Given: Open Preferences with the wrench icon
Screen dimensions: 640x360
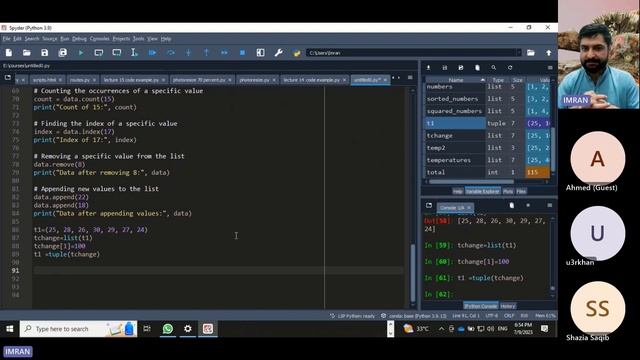Looking at the screenshot, I should (278, 53).
